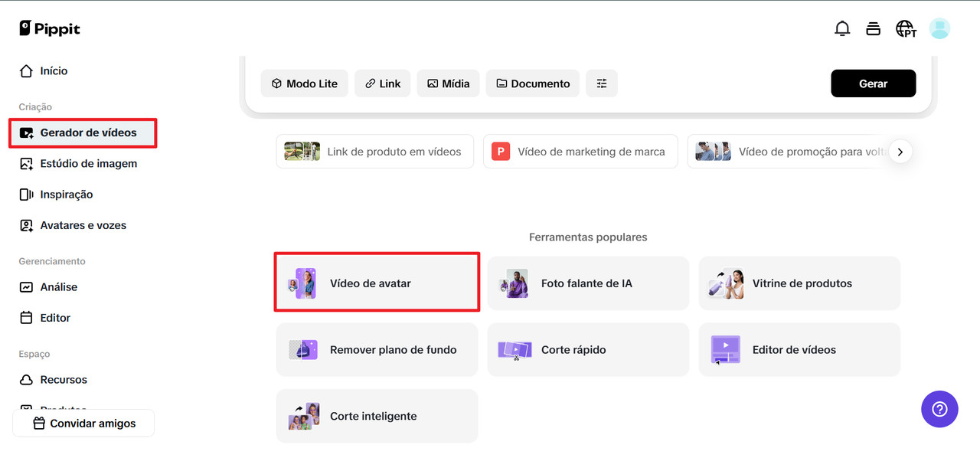
Task: Select the Modo Lite mode option
Action: 305,83
